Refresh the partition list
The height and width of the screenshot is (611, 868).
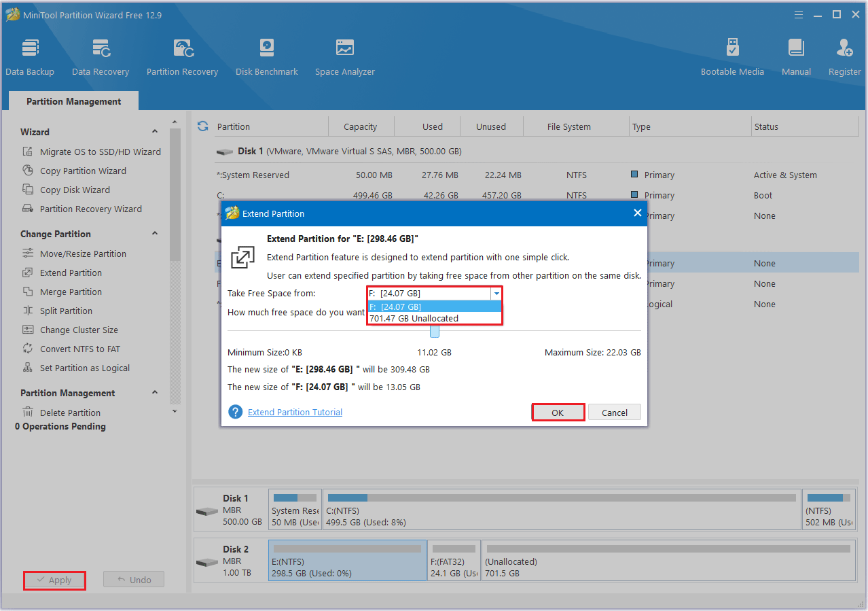tap(202, 126)
